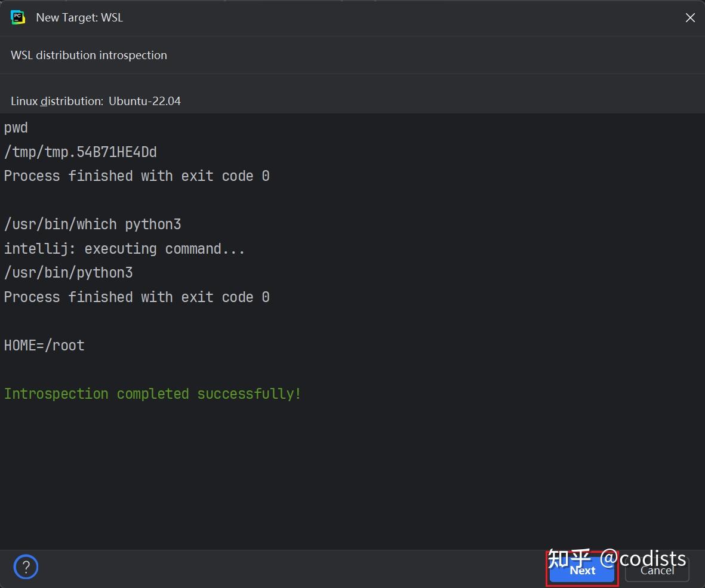The image size is (705, 588).
Task: Close the New Target dialog
Action: (x=690, y=17)
